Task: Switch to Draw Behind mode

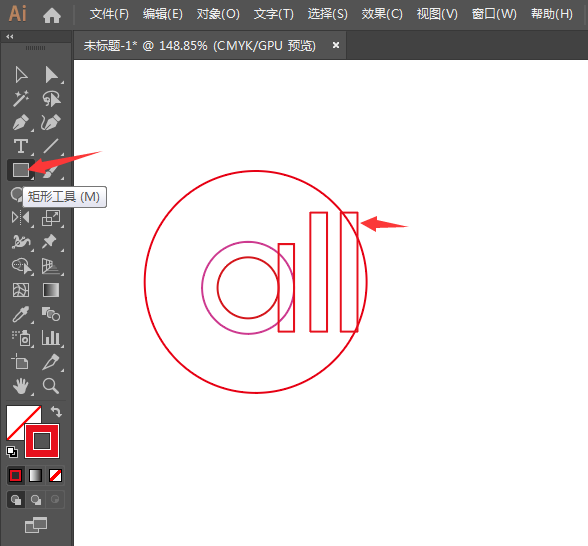Action: [36, 500]
